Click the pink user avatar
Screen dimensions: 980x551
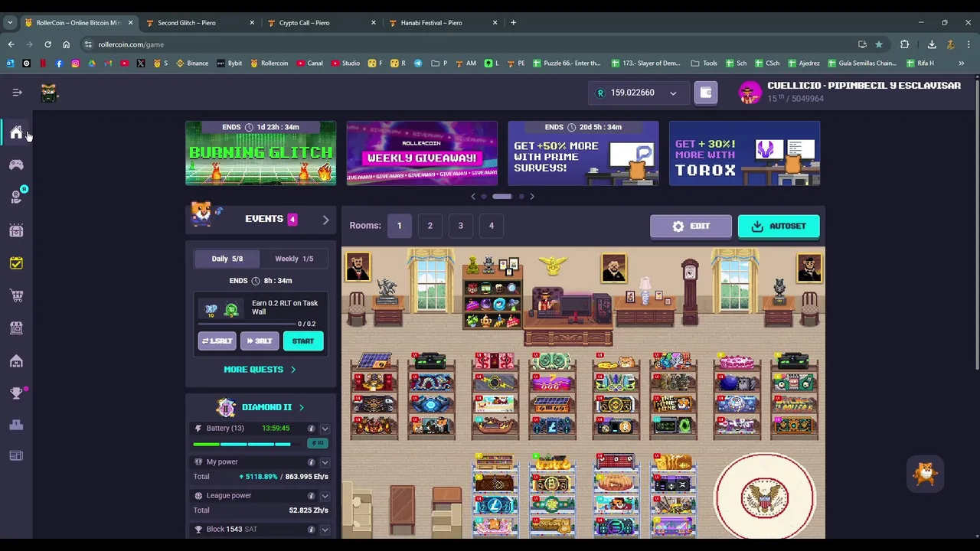click(750, 93)
